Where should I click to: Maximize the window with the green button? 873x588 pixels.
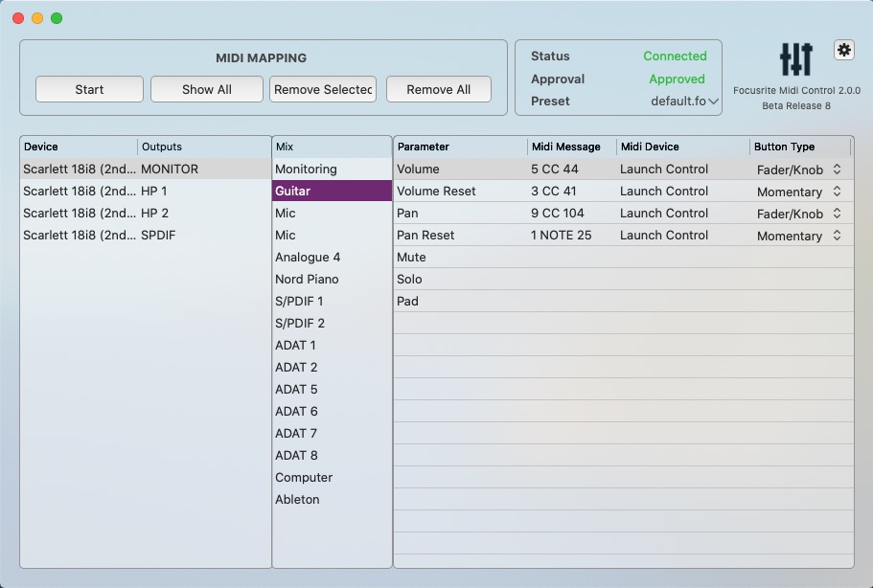pyautogui.click(x=57, y=18)
